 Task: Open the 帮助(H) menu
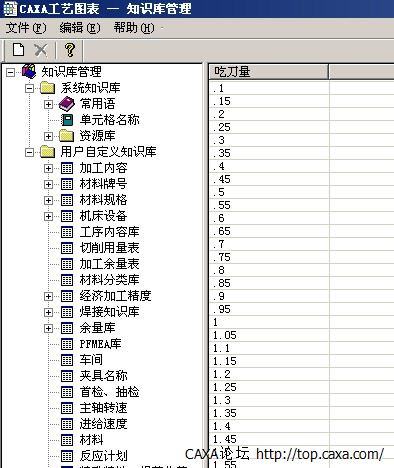click(134, 28)
